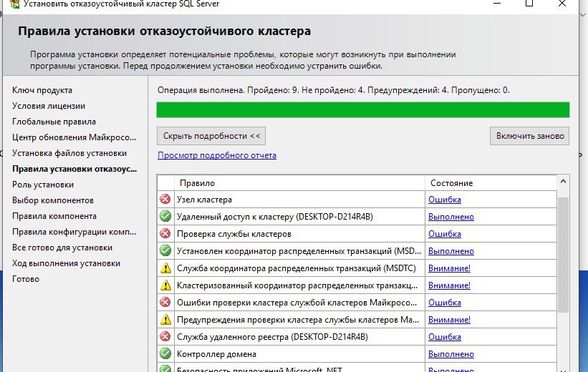
Task: Select Служба удаленного реестра (DESKTOP-D214R4B) text
Action: (272, 337)
